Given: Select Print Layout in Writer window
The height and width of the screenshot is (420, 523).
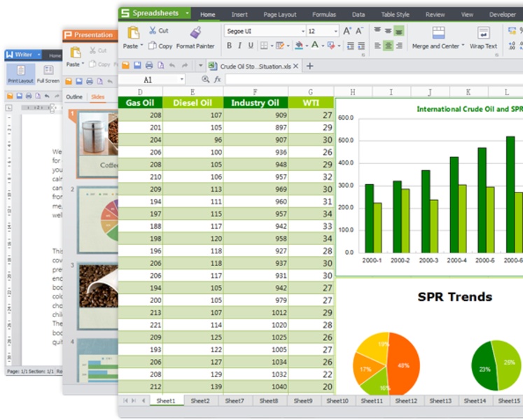Looking at the screenshot, I should click(21, 73).
